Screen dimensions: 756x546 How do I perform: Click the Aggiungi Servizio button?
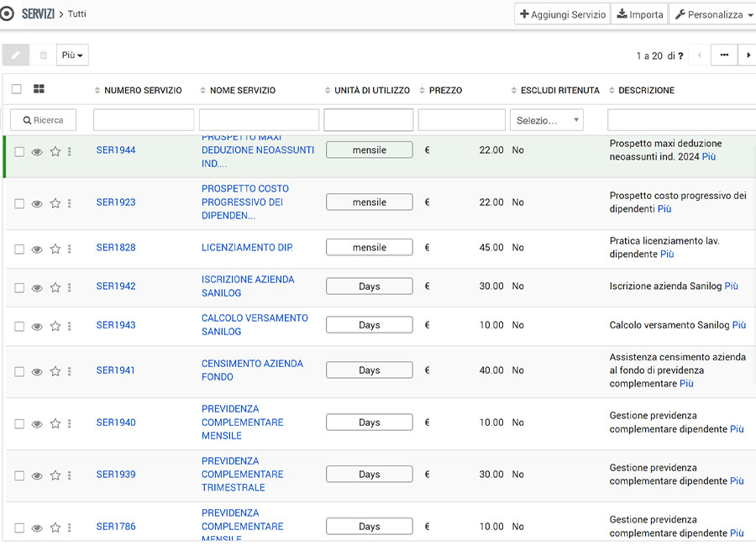pos(562,14)
